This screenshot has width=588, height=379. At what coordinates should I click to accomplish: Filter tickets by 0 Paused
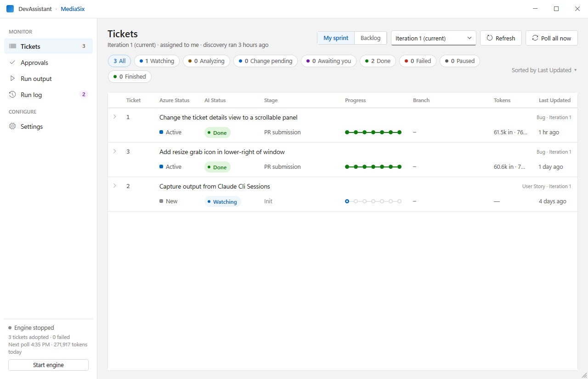[460, 61]
